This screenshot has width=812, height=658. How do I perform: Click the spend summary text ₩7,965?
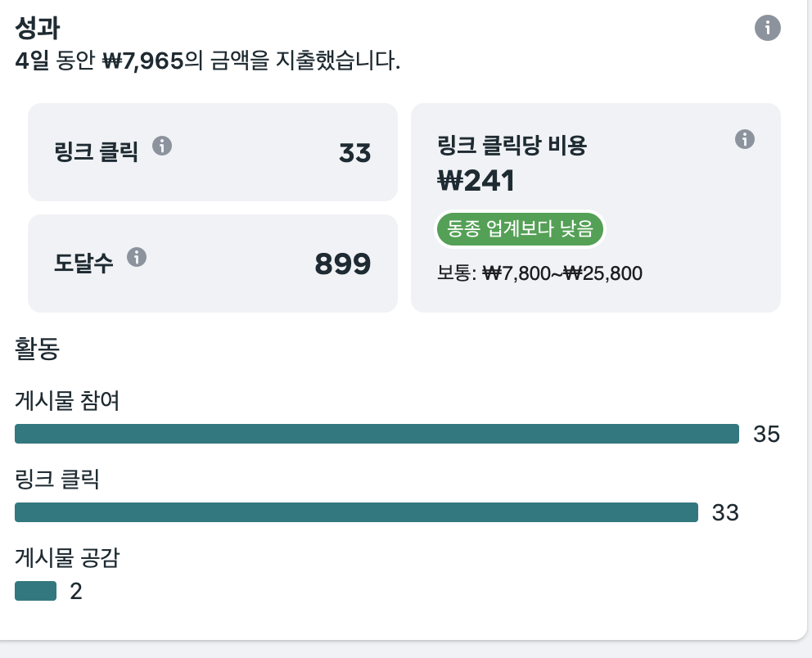[143, 61]
